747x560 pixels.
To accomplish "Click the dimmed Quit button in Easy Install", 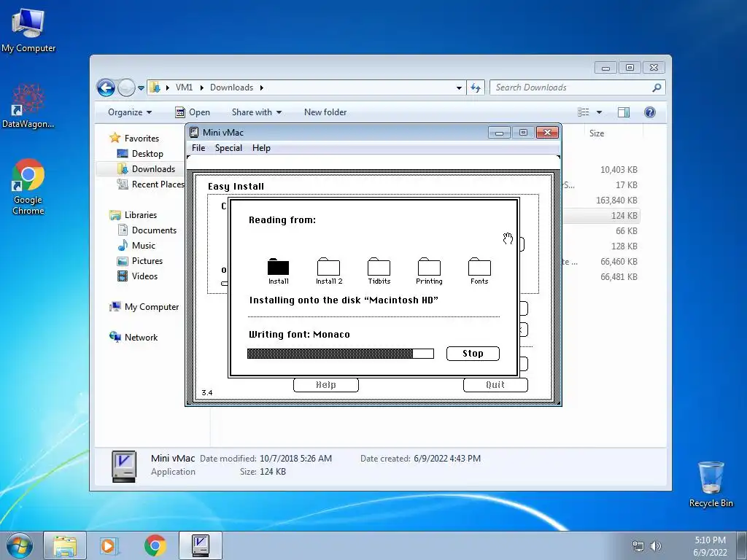I will [x=495, y=385].
